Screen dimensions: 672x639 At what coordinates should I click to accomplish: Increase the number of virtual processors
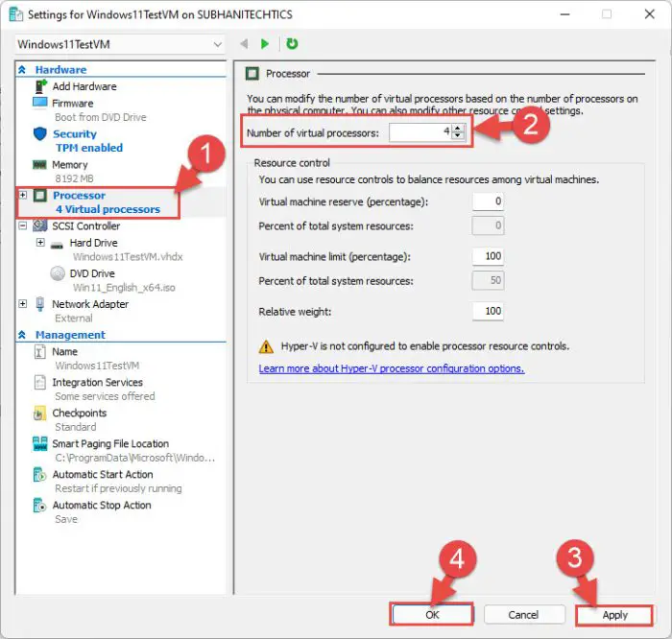(x=458, y=128)
